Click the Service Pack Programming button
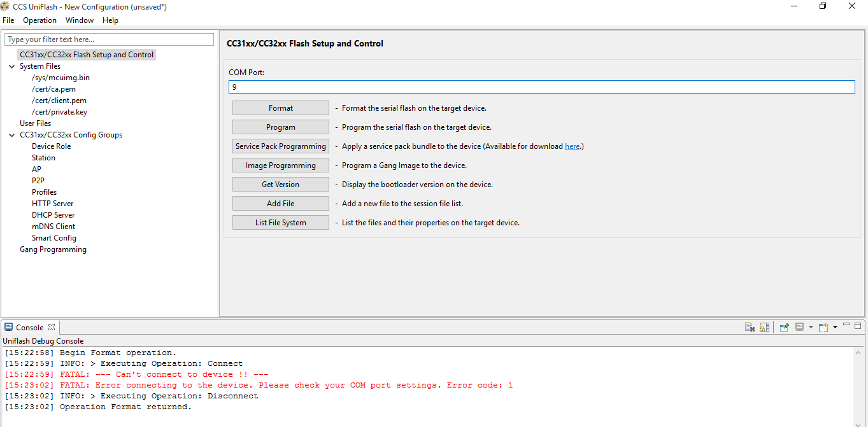 pyautogui.click(x=281, y=146)
